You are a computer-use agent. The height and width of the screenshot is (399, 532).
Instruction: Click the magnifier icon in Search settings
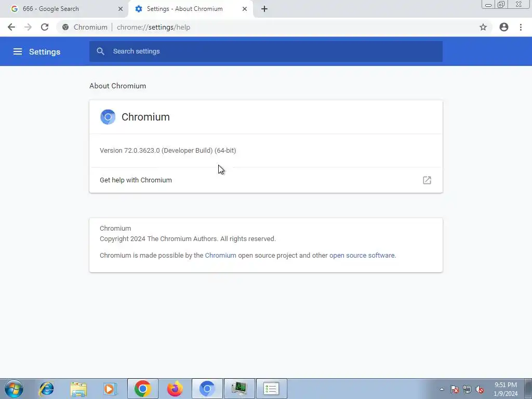(x=100, y=51)
